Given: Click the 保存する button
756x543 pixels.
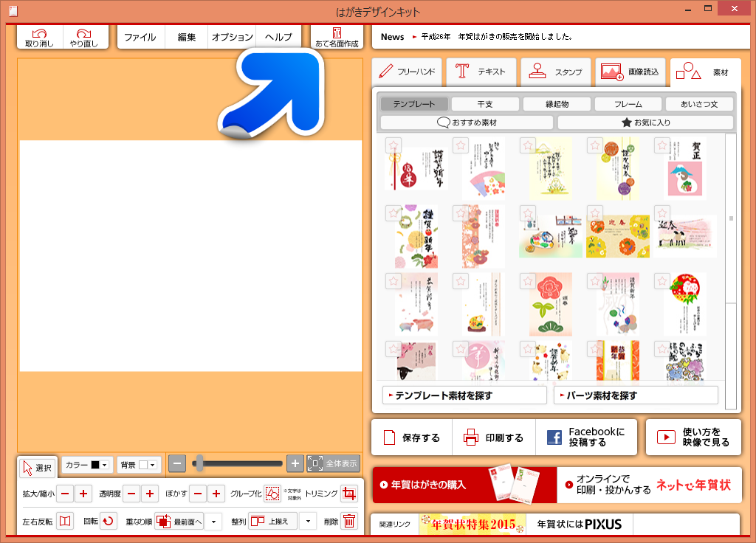Looking at the screenshot, I should [412, 437].
